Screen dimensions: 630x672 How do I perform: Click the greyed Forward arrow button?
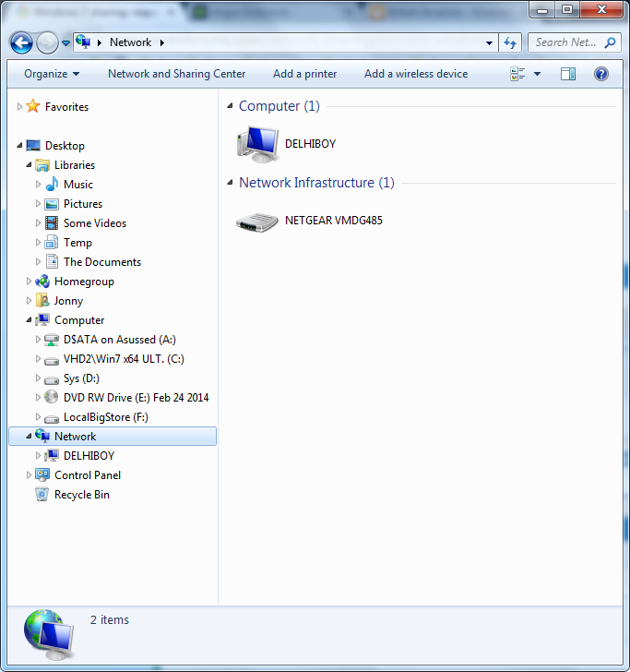point(47,42)
